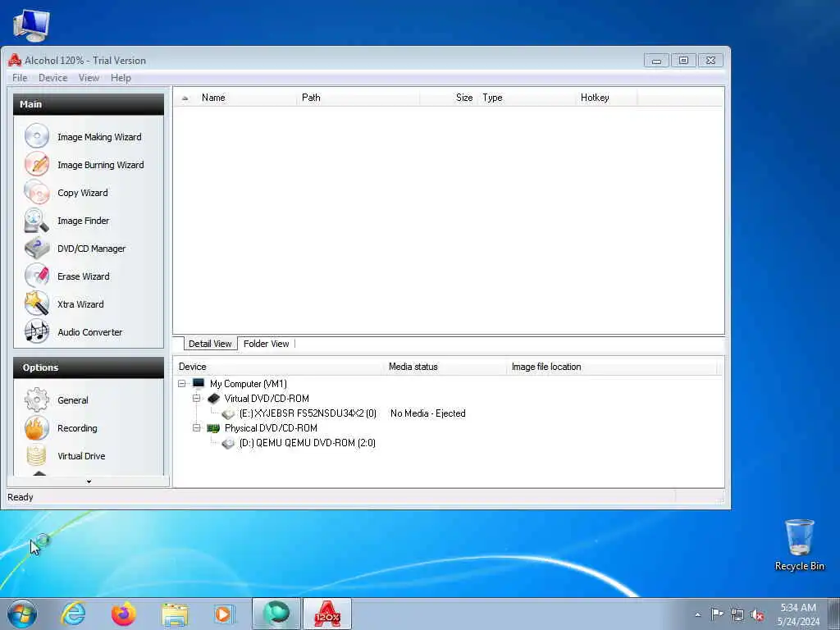Collapse the My Computer (VM1) tree node
840x630 pixels.
(181, 384)
